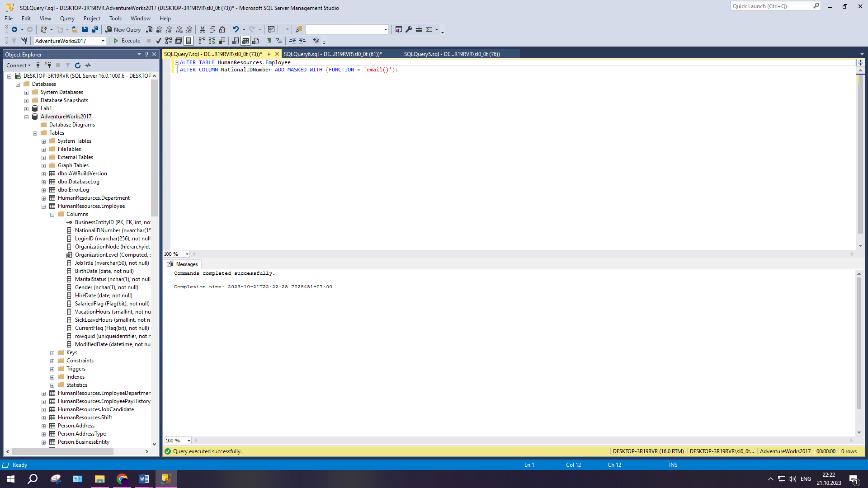Toggle Include Client Statistics

[222, 41]
